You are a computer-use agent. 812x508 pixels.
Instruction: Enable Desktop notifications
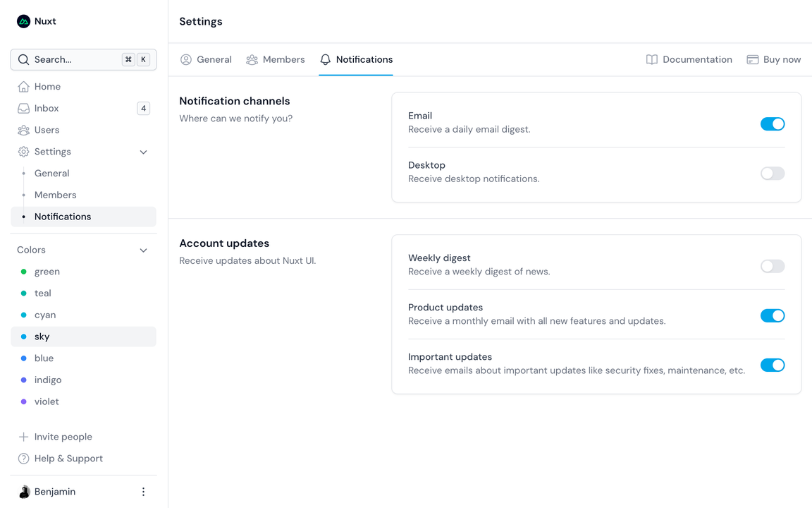773,173
